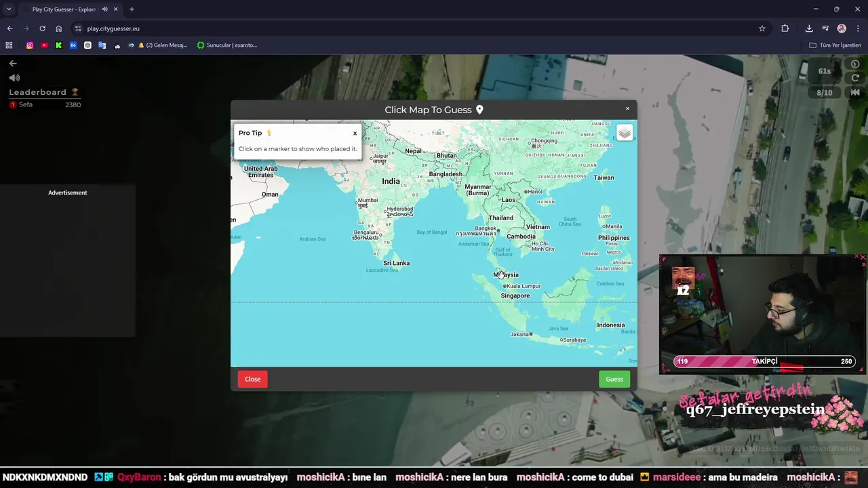Click the reload video icon

855,78
